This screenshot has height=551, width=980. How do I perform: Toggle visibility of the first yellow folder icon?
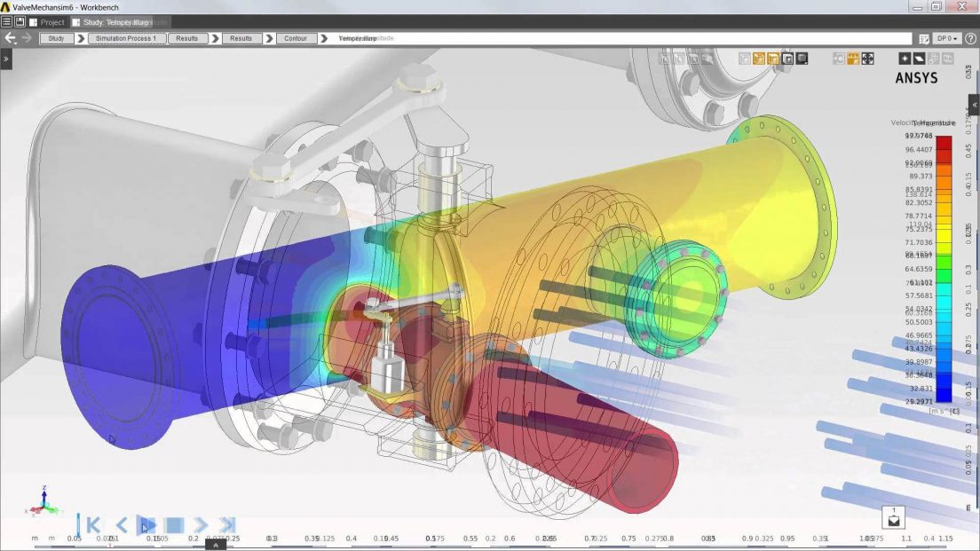coord(758,58)
